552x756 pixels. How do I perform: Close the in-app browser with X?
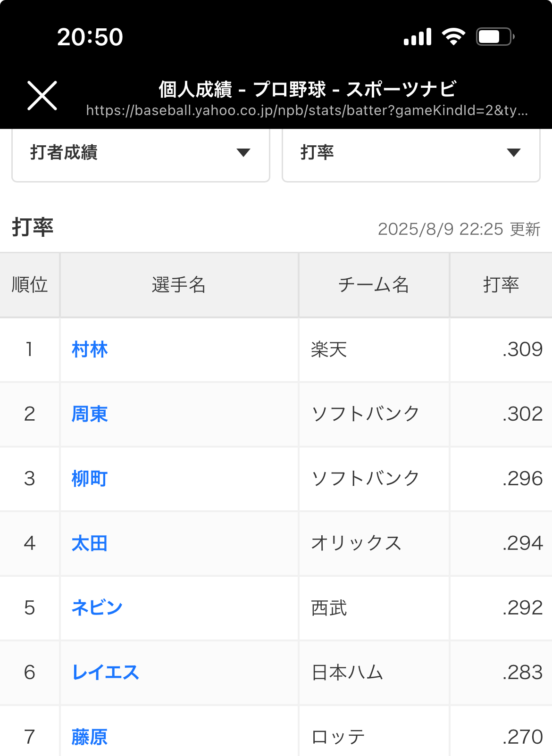(x=42, y=96)
